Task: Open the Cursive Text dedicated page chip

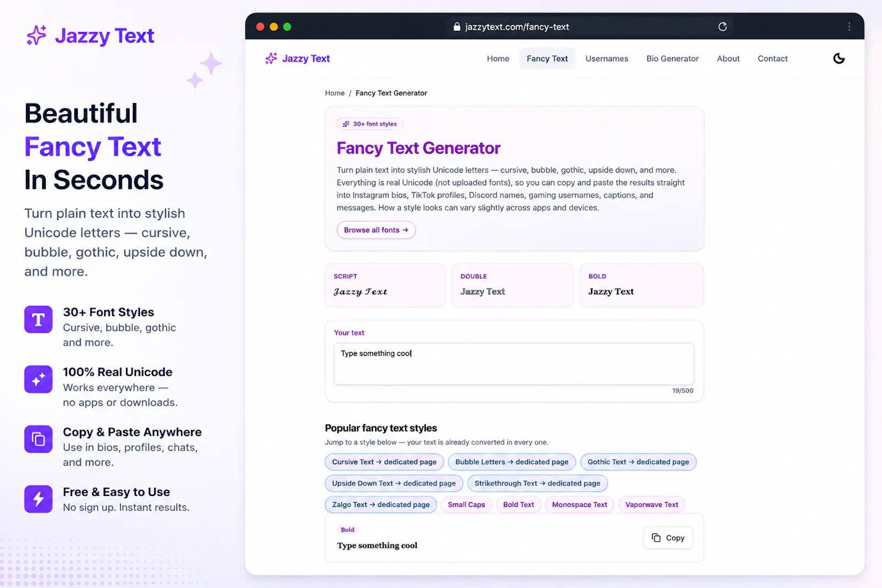Action: click(384, 462)
